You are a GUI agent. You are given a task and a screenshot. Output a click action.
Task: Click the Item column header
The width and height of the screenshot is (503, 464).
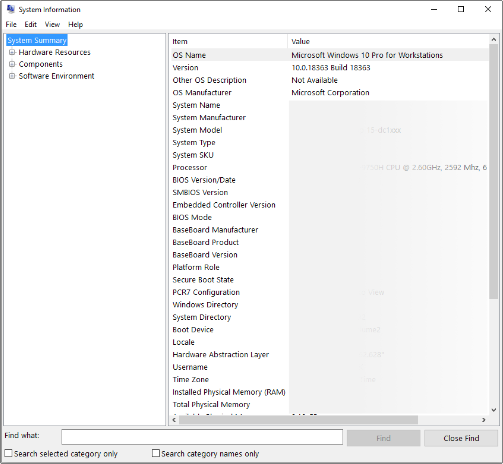click(x=229, y=41)
